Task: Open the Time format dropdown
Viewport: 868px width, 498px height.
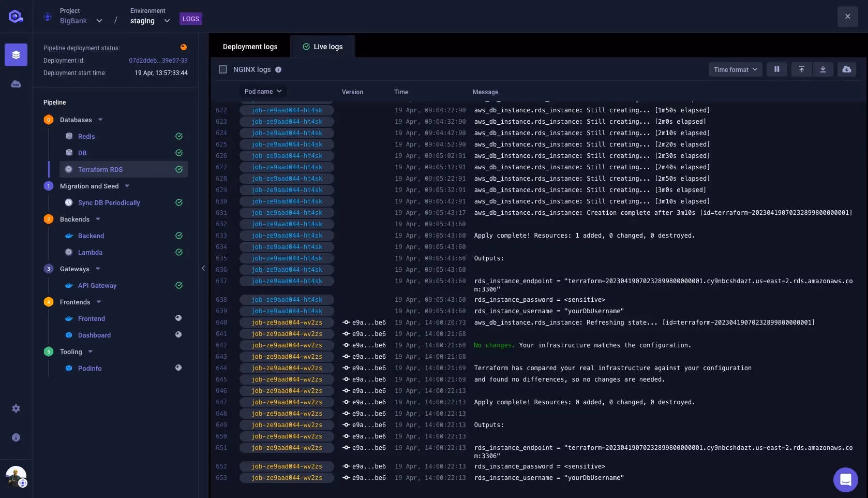Action: click(735, 69)
